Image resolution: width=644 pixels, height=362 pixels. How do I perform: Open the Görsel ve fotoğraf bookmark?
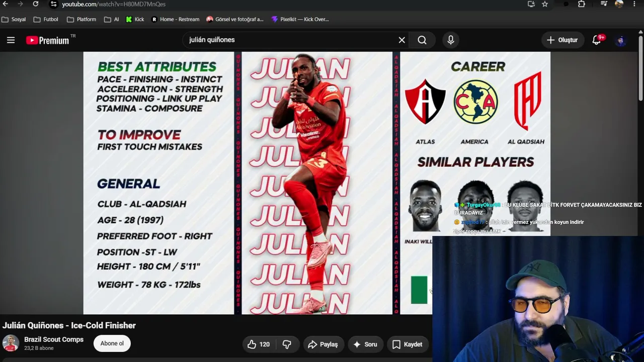(235, 19)
